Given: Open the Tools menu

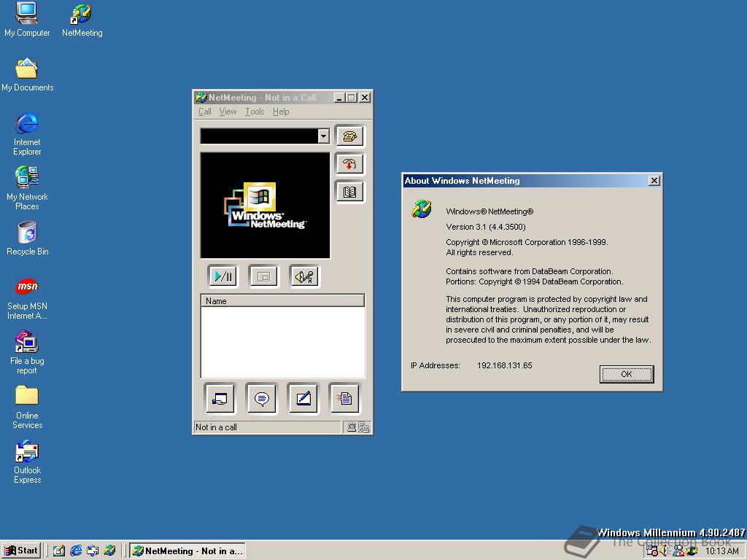Looking at the screenshot, I should tap(255, 112).
